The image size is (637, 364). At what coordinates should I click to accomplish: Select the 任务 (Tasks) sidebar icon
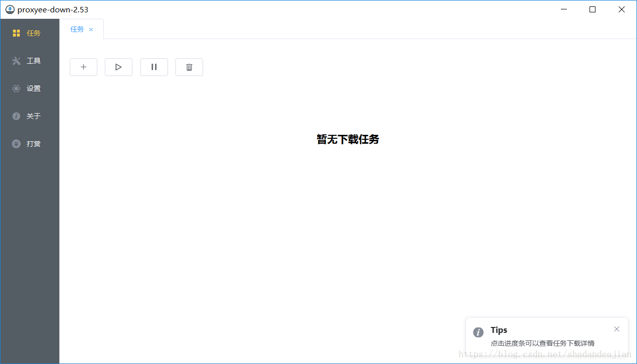(16, 33)
